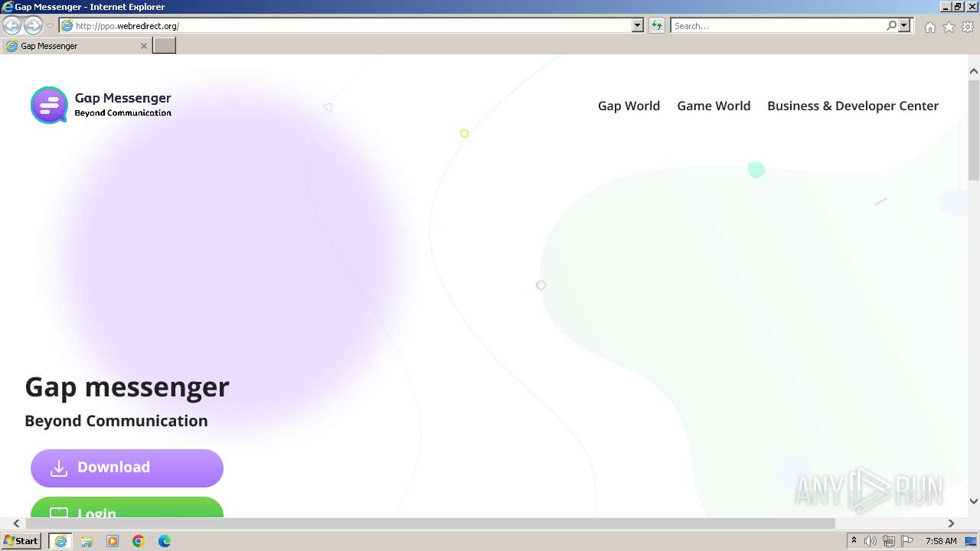This screenshot has width=980, height=551.
Task: Click scroll up arrow on vertical scrollbar
Action: (974, 71)
